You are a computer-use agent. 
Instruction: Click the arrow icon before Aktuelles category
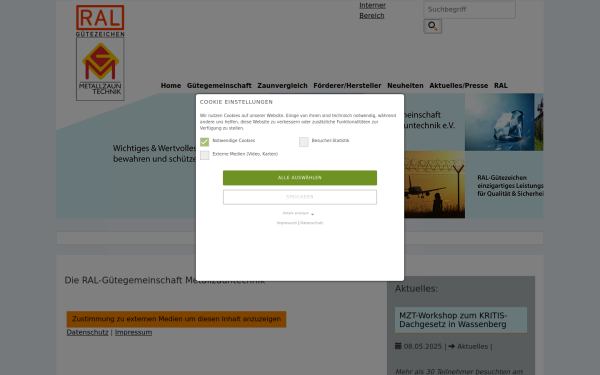[x=452, y=346]
